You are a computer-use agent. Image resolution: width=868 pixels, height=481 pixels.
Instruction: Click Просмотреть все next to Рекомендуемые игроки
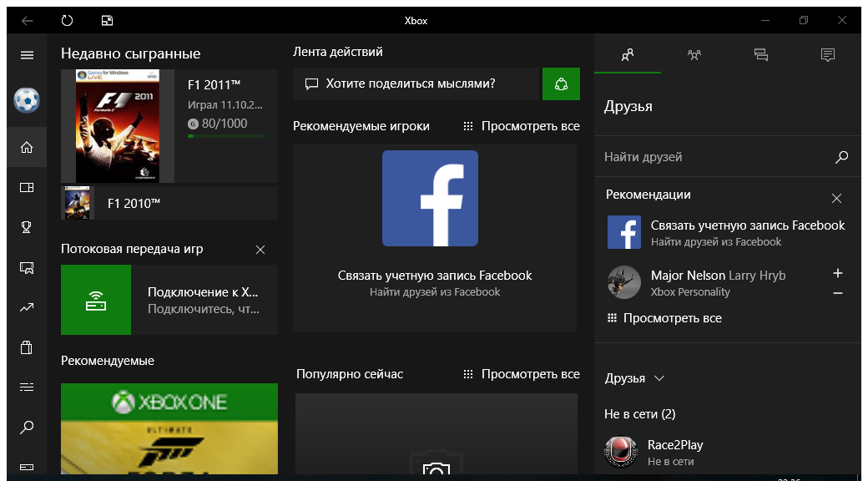(522, 126)
